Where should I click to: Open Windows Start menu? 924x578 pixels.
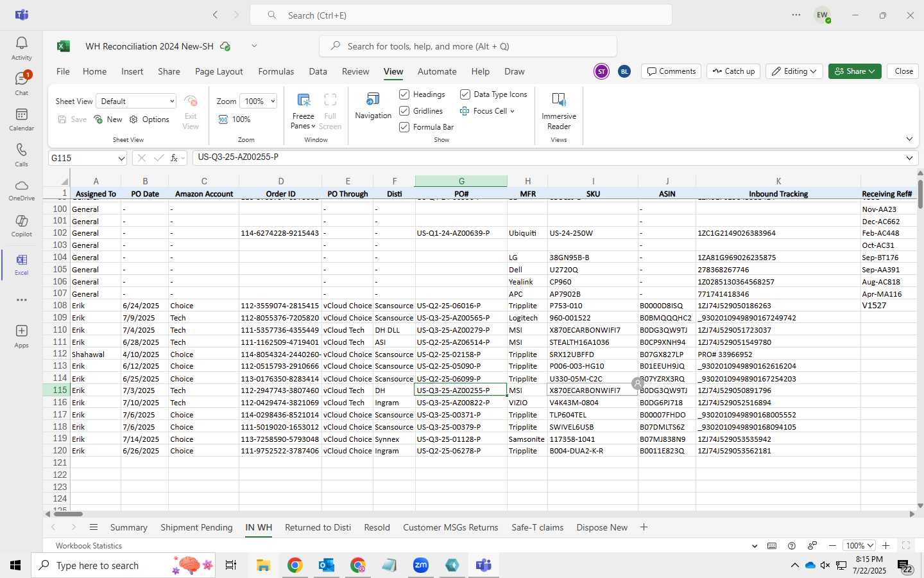15,565
